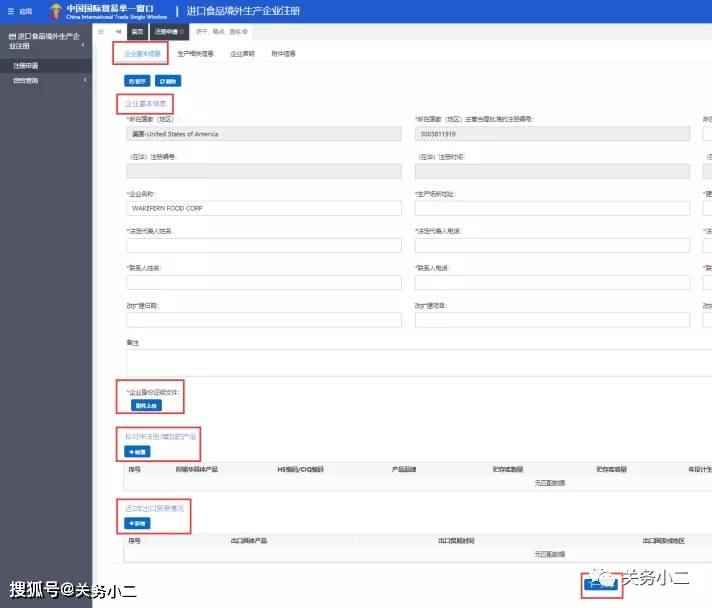The height and width of the screenshot is (608, 712).
Task: Click the 删除 delete button
Action: (x=169, y=80)
